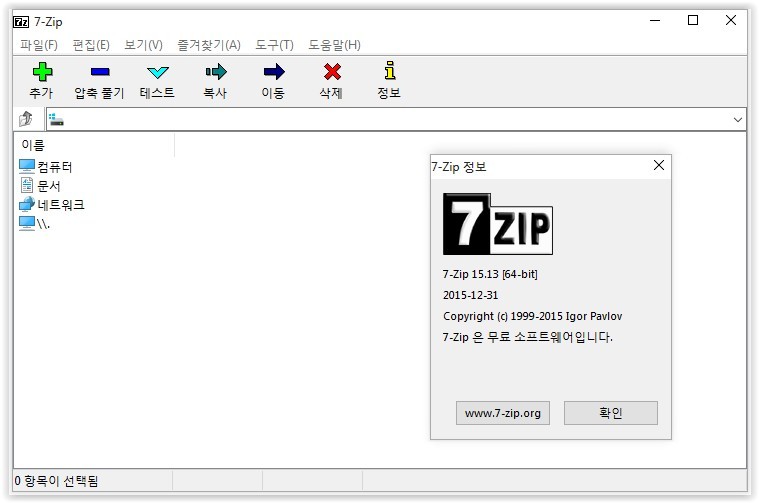
Task: Open the 도움말(H) menu
Action: point(334,45)
